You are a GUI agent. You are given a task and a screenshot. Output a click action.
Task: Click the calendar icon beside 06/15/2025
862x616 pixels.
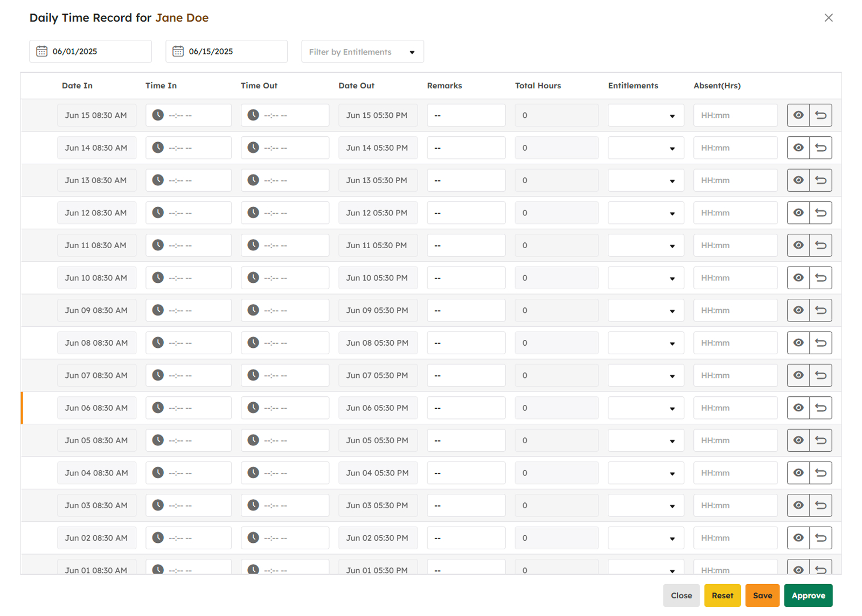click(x=178, y=52)
